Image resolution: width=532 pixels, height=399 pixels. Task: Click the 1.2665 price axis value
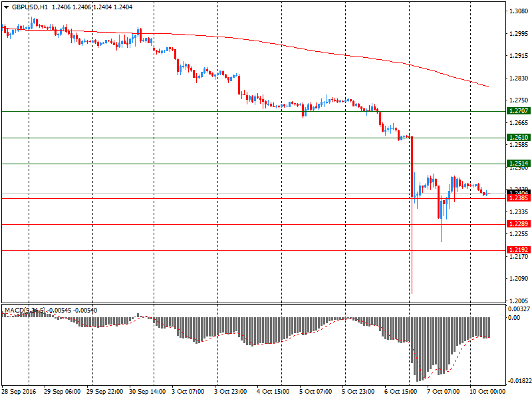519,123
